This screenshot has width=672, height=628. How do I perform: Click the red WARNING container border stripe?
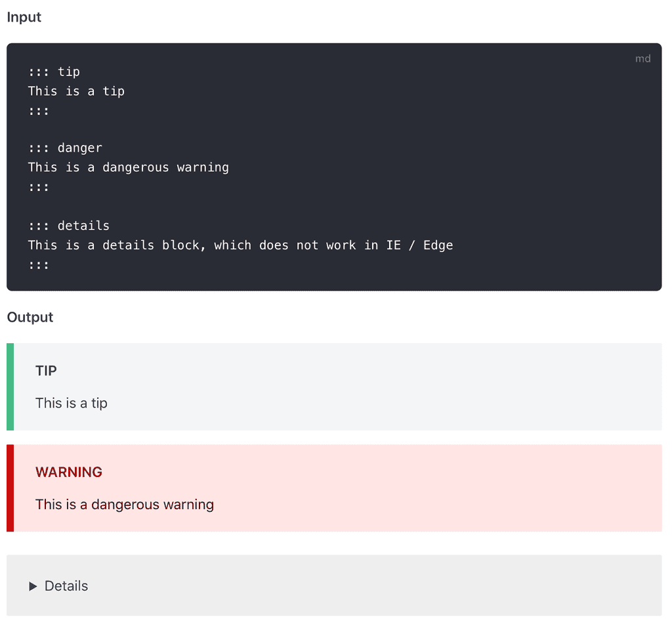[x=9, y=488]
